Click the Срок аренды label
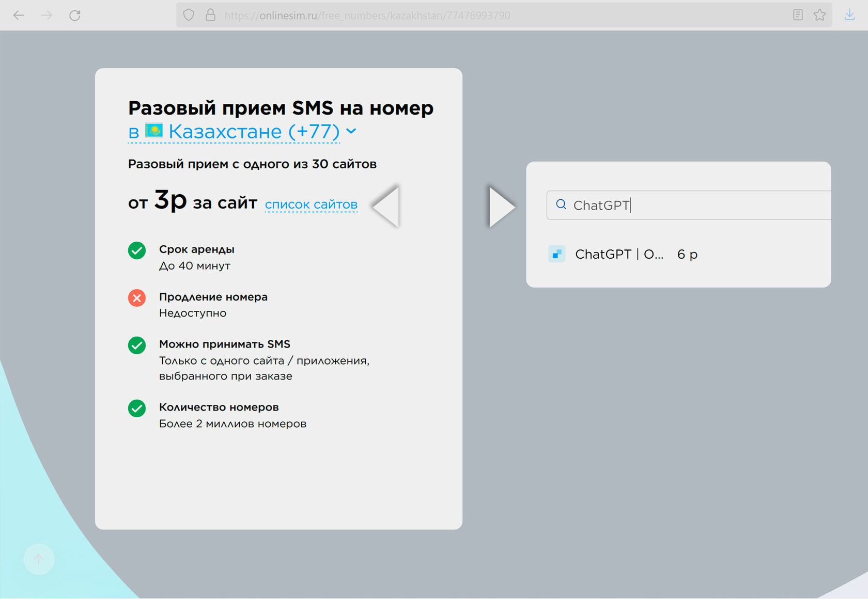 [x=197, y=249]
